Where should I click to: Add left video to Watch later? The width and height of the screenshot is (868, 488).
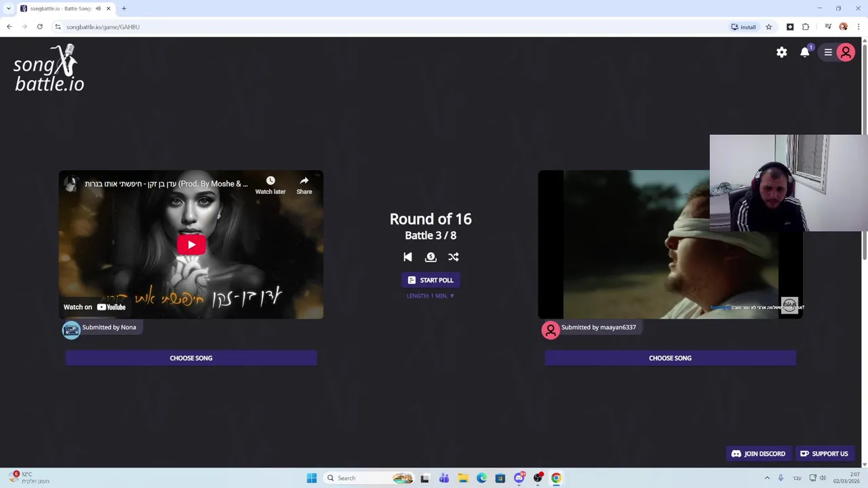(271, 184)
